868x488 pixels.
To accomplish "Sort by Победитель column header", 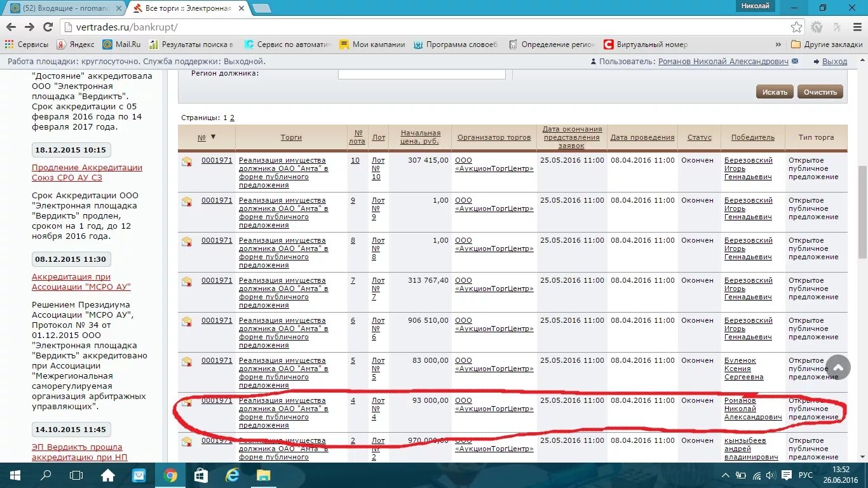I will 753,137.
